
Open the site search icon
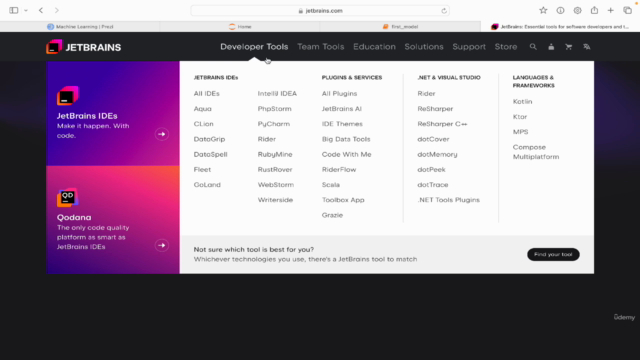tap(533, 47)
